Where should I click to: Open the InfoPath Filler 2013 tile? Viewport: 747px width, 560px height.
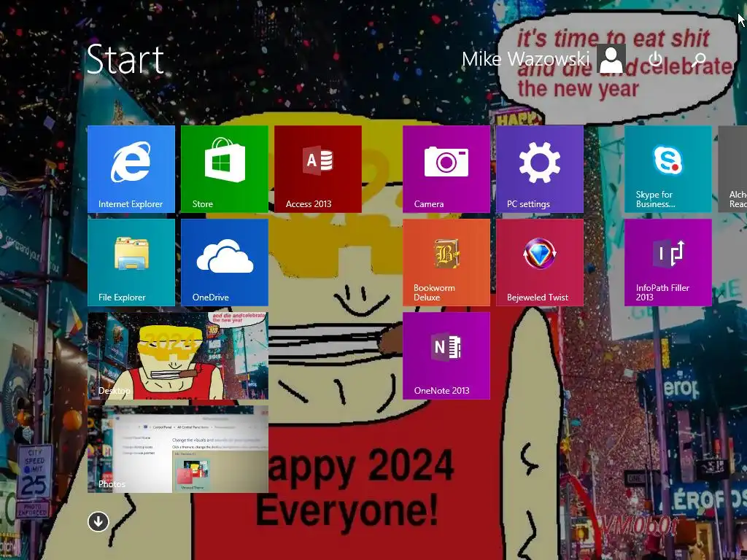[x=668, y=262]
